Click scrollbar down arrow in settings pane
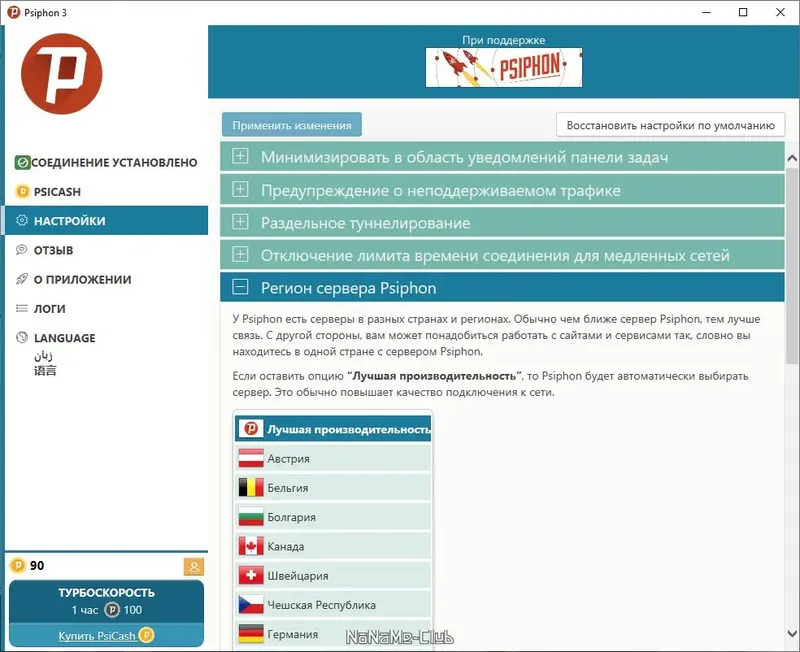Screen dimensions: 800x652 pyautogui.click(x=792, y=634)
